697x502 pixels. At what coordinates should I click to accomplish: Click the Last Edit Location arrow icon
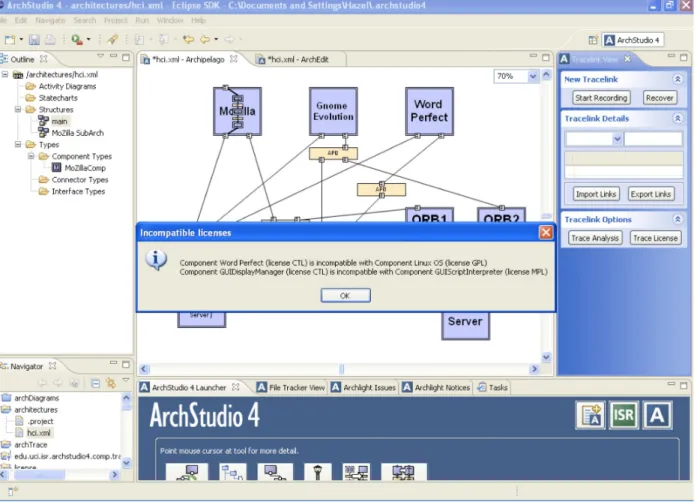pyautogui.click(x=188, y=40)
